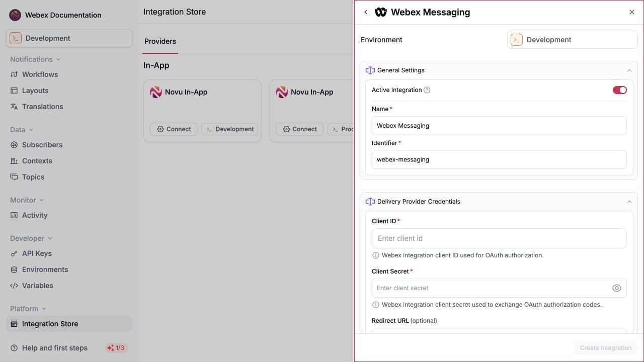This screenshot has width=644, height=362.
Task: Click the Subscribers sidebar icon
Action: click(x=14, y=145)
